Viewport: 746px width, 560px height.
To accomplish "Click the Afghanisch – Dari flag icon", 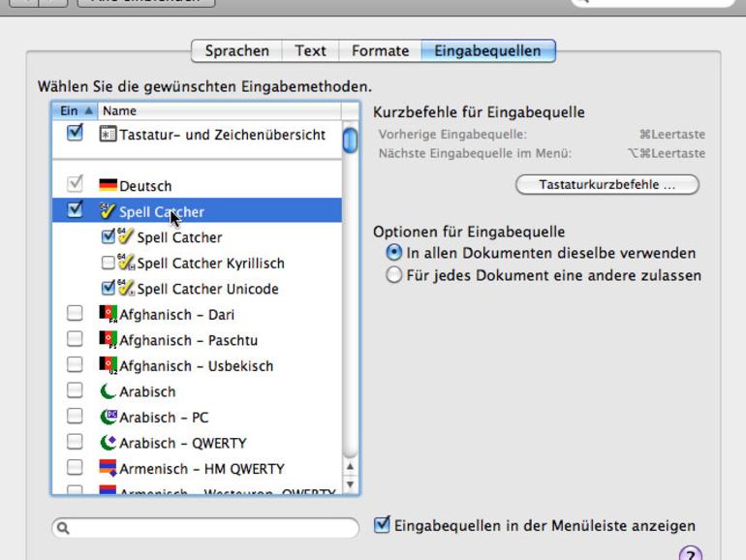I will click(108, 314).
